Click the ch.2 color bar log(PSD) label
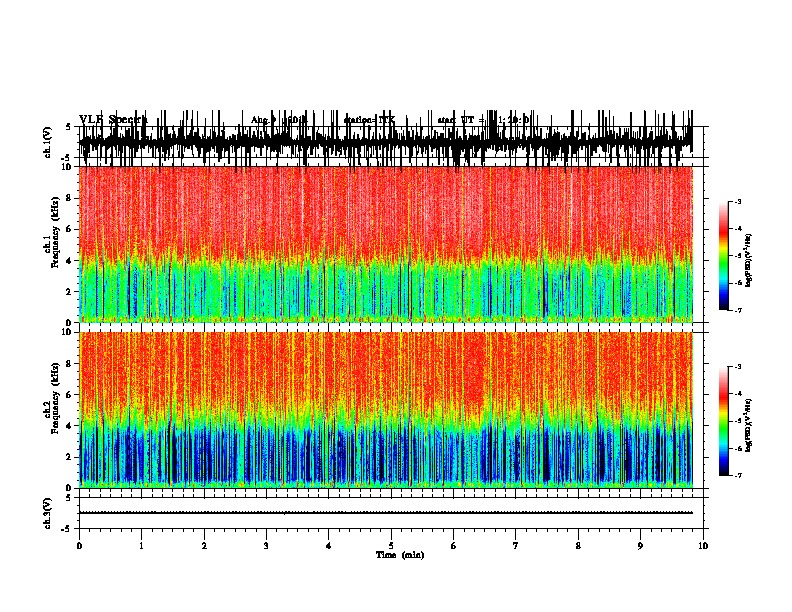Viewport: 792px width, 612px height. click(748, 425)
